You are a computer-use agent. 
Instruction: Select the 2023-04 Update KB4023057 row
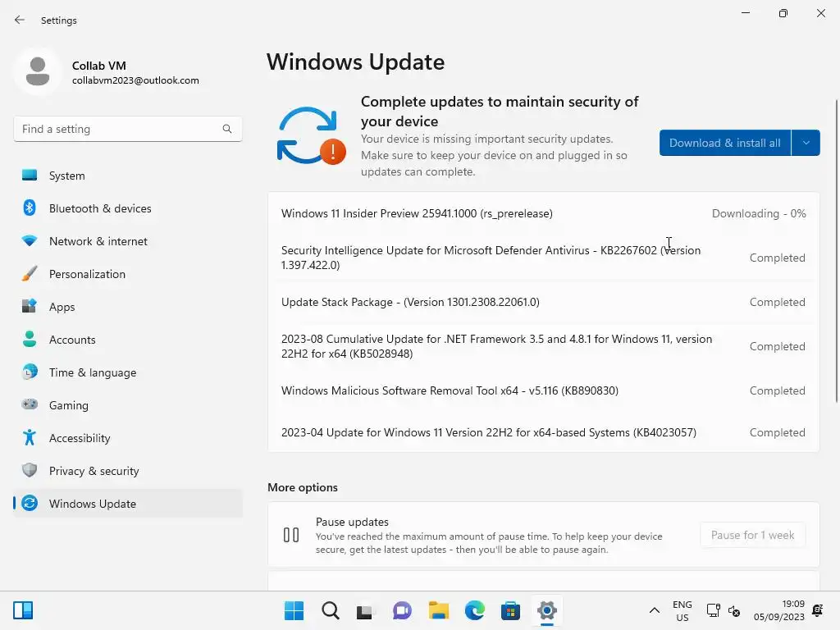543,432
